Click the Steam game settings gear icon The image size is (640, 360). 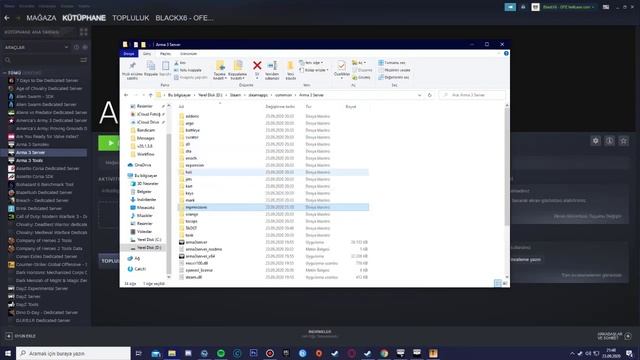coord(596,141)
